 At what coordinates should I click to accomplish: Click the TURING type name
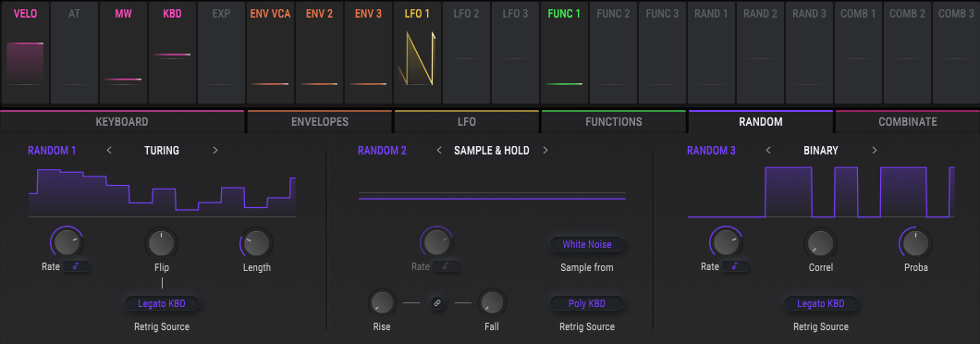162,150
